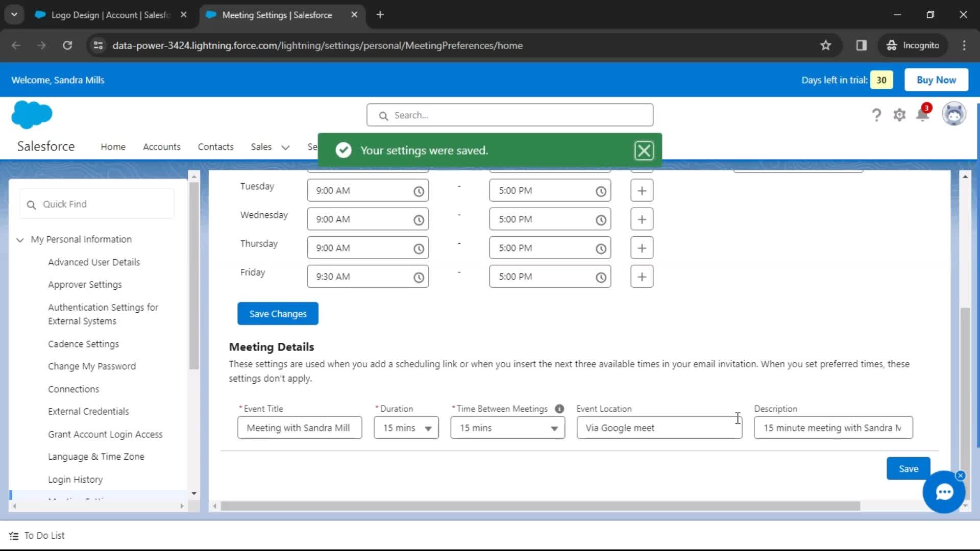Collapse My Personal Information section
Viewport: 980px width, 551px height.
20,240
